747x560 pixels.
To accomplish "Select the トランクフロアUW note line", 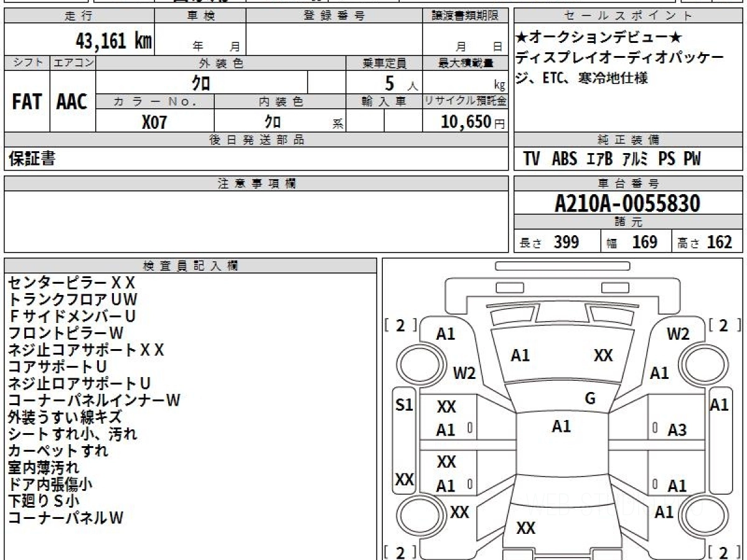I will click(73, 300).
